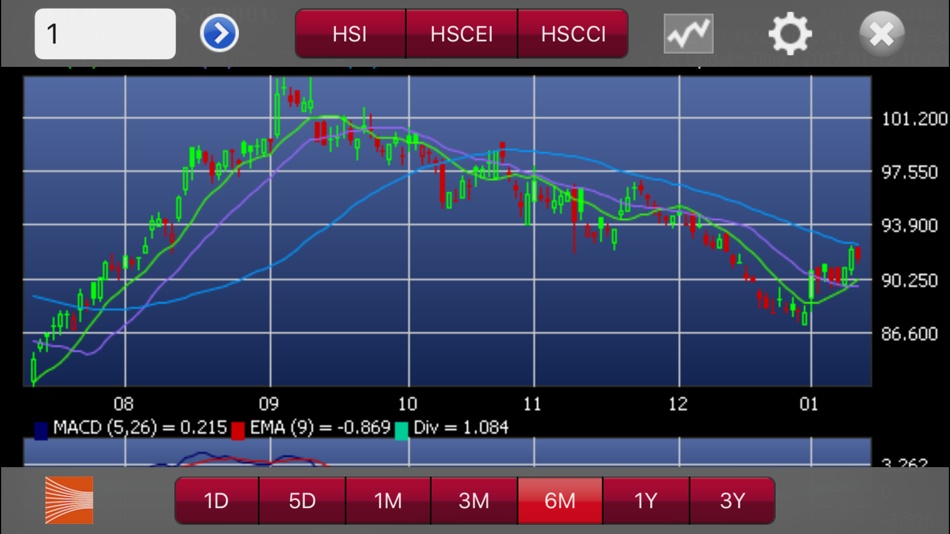Click the 101.200 price axis label
Image resolution: width=950 pixels, height=534 pixels.
click(914, 119)
